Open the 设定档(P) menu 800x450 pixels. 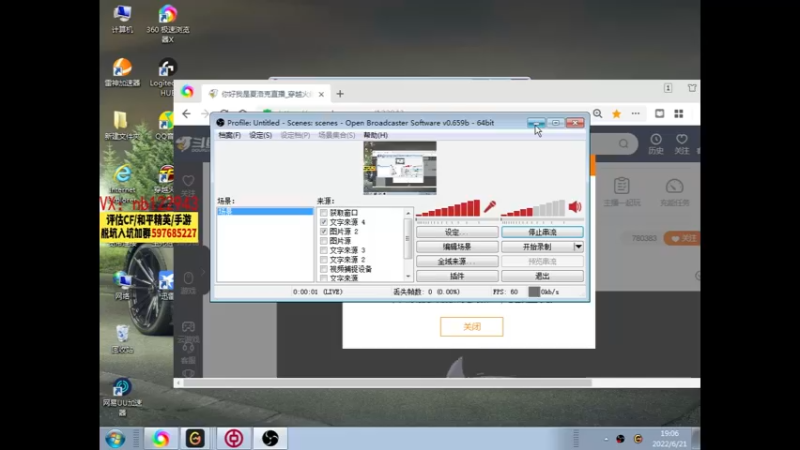(x=295, y=135)
